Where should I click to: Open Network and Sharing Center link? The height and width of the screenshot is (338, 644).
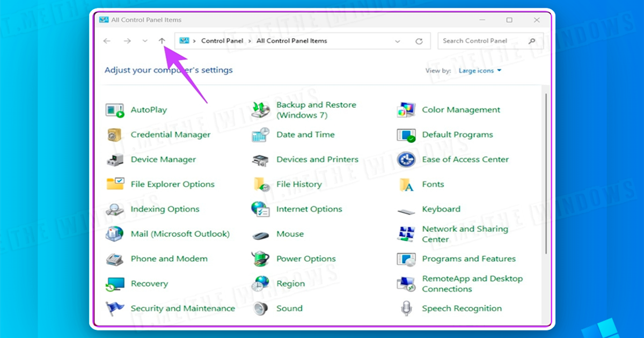pos(465,234)
